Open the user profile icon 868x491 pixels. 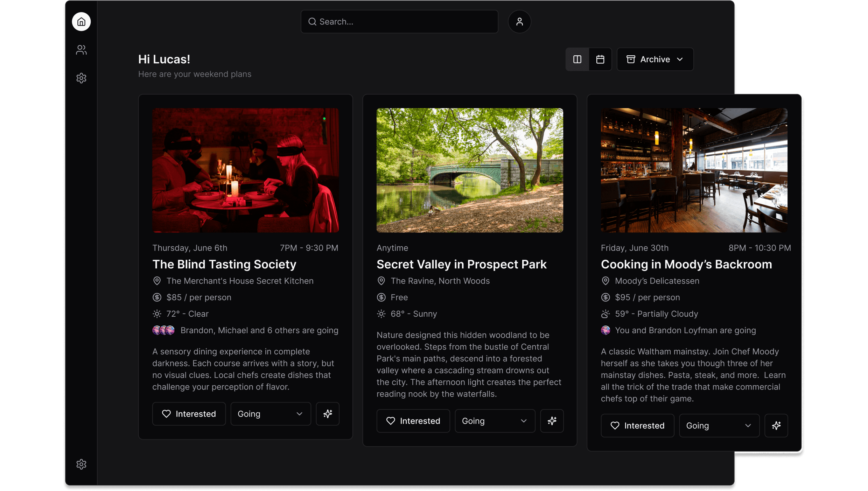(519, 22)
